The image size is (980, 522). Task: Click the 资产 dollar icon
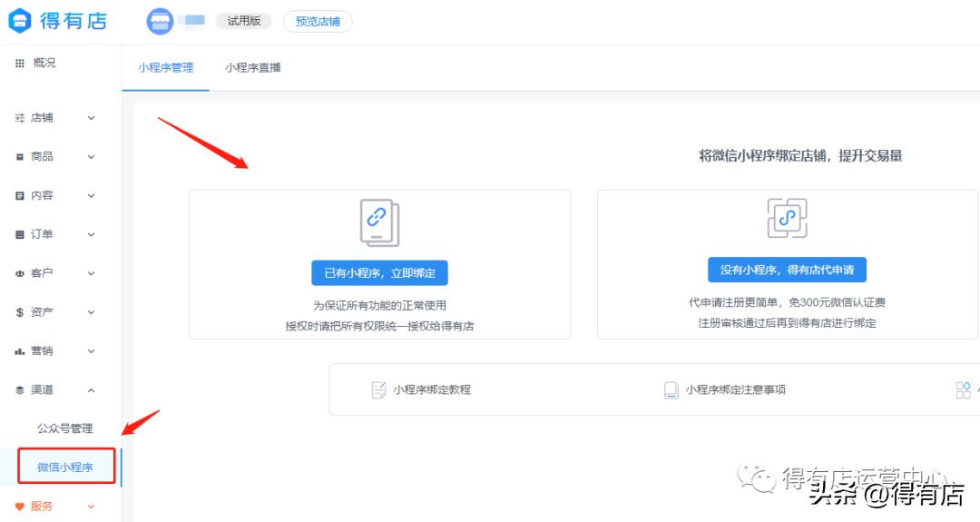click(x=19, y=312)
